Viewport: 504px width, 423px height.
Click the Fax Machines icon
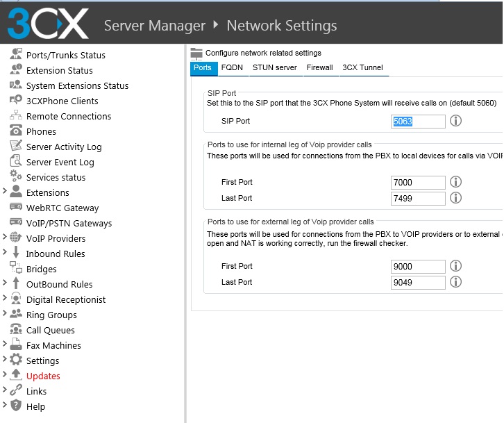[x=16, y=344]
